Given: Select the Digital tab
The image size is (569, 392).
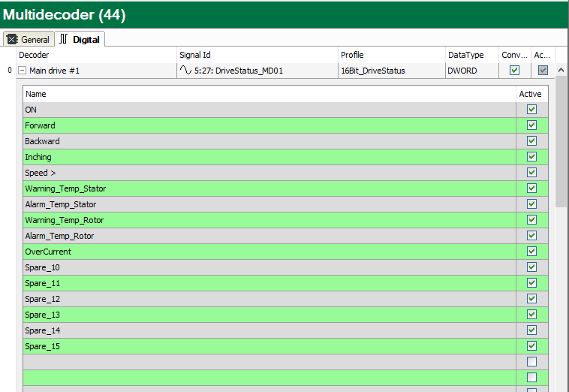Looking at the screenshot, I should (80, 39).
